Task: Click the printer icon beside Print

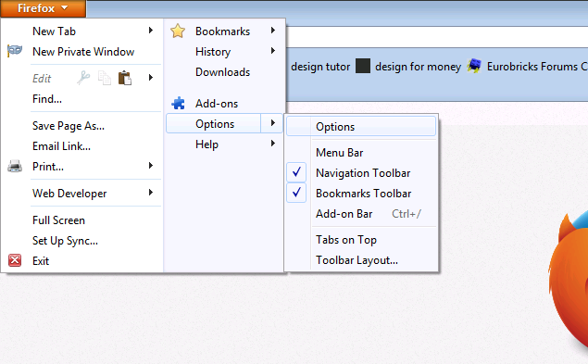Action: [15, 166]
